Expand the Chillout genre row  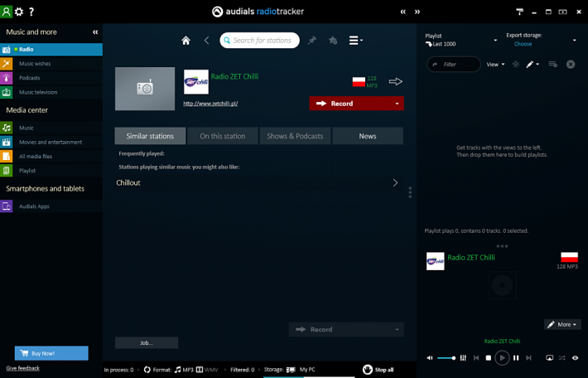point(258,183)
